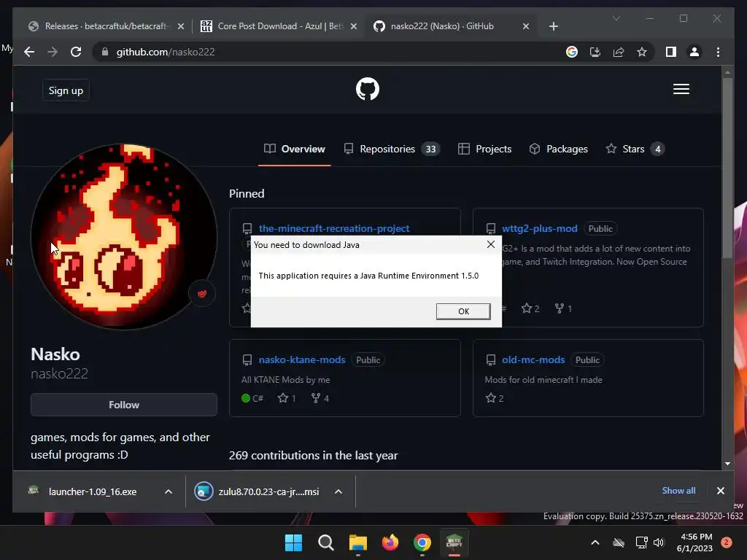Click the '269 contributions in the last year' heading
Screen dimensions: 747x560
[x=313, y=456]
